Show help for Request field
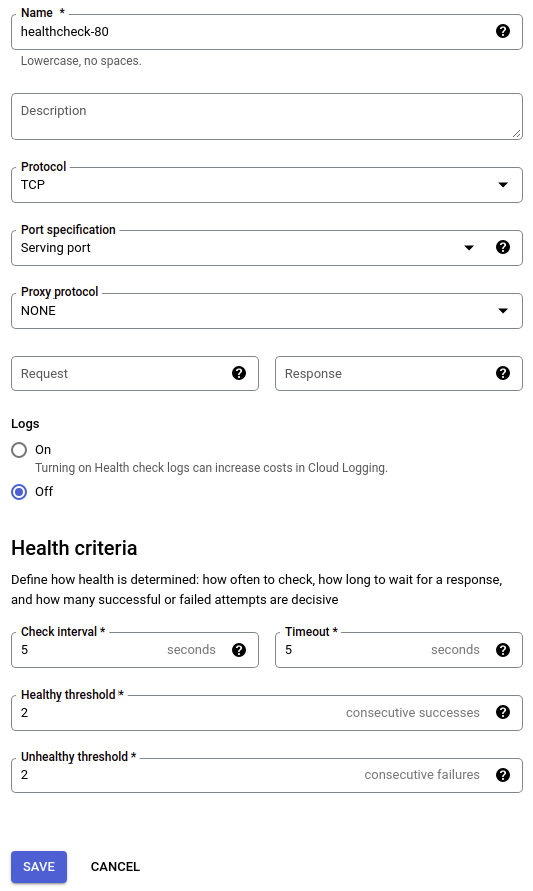The image size is (533, 891). pyautogui.click(x=239, y=373)
